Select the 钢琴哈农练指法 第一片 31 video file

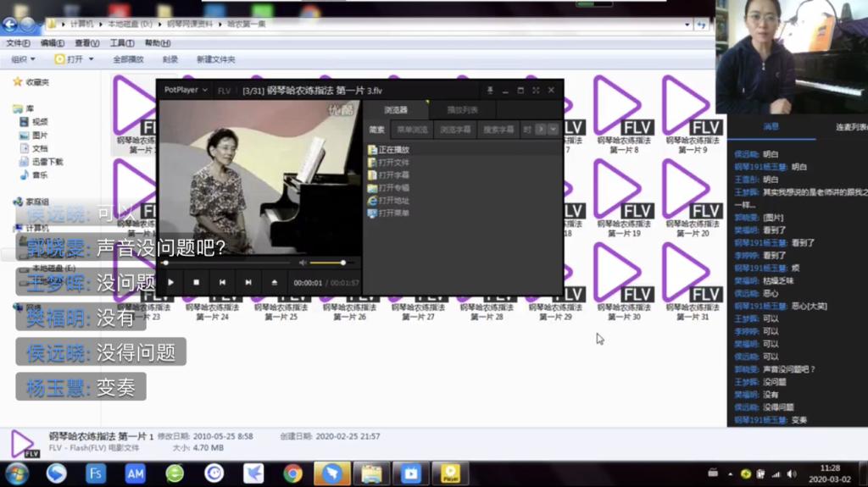(692, 281)
